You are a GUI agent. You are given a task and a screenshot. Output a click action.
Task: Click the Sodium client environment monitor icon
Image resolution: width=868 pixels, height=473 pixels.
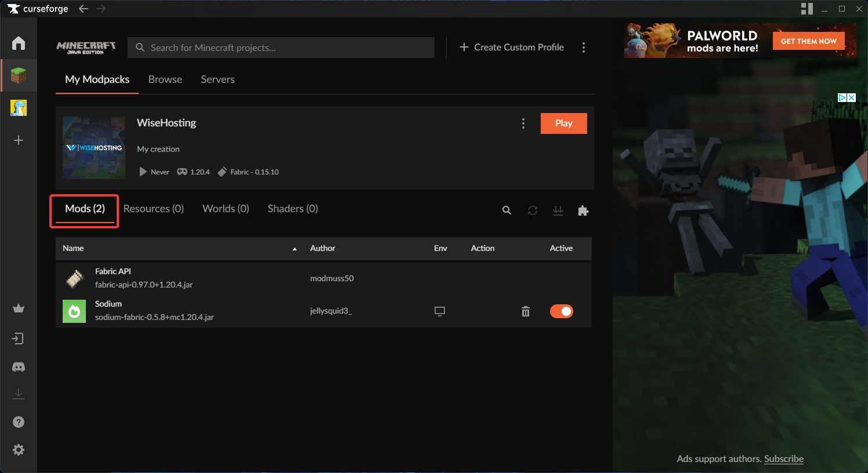point(440,311)
